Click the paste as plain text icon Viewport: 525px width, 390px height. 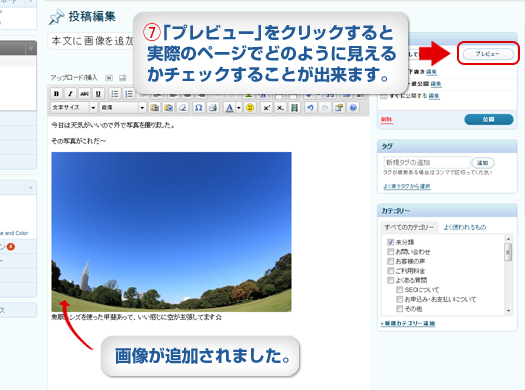point(154,108)
